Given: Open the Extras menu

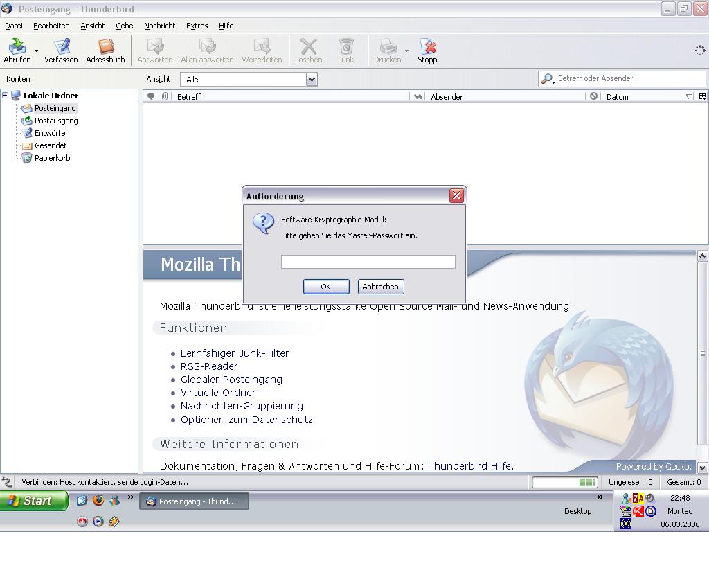Looking at the screenshot, I should pyautogui.click(x=197, y=26).
